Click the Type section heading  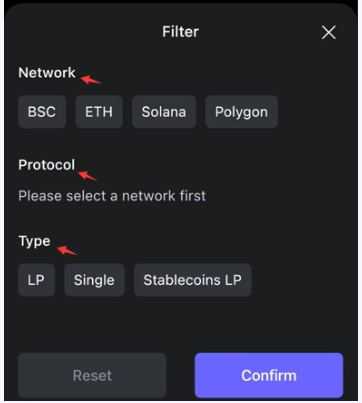(x=34, y=241)
